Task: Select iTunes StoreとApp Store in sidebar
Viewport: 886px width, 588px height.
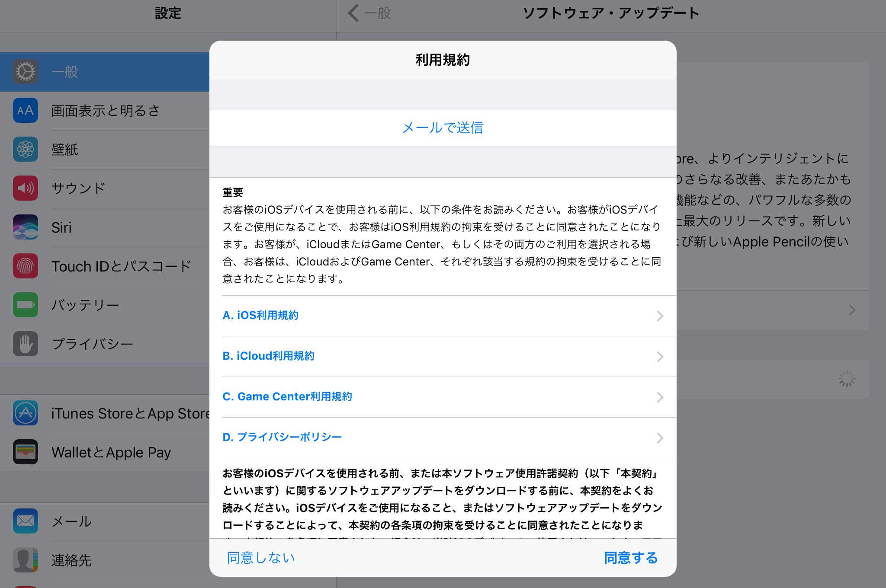Action: click(105, 413)
